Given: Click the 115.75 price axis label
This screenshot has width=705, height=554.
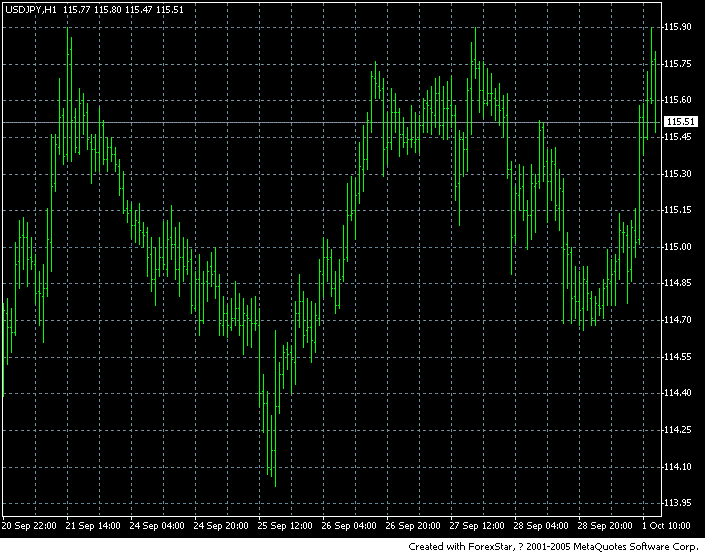Looking at the screenshot, I should click(x=678, y=64).
